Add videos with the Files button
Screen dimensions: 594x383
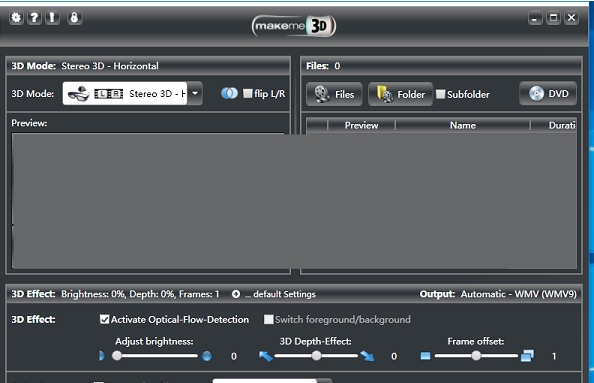334,94
